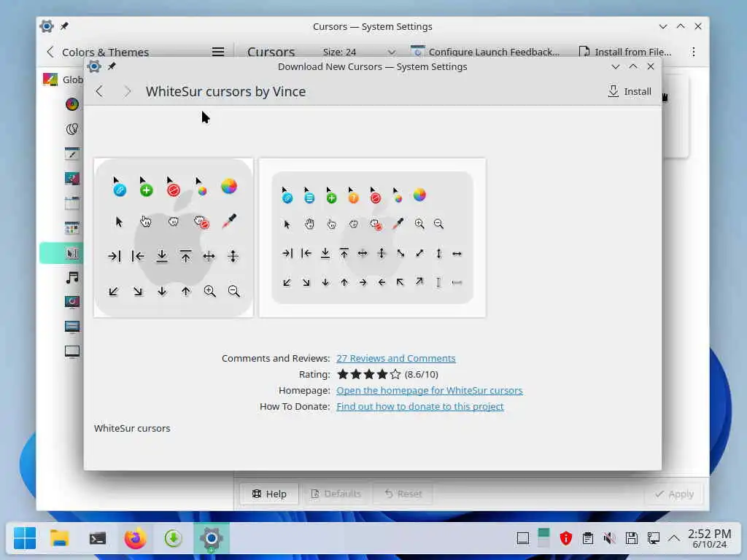Click Configure Launch Feedback button
Screen dimensions: 747x560
(x=485, y=52)
